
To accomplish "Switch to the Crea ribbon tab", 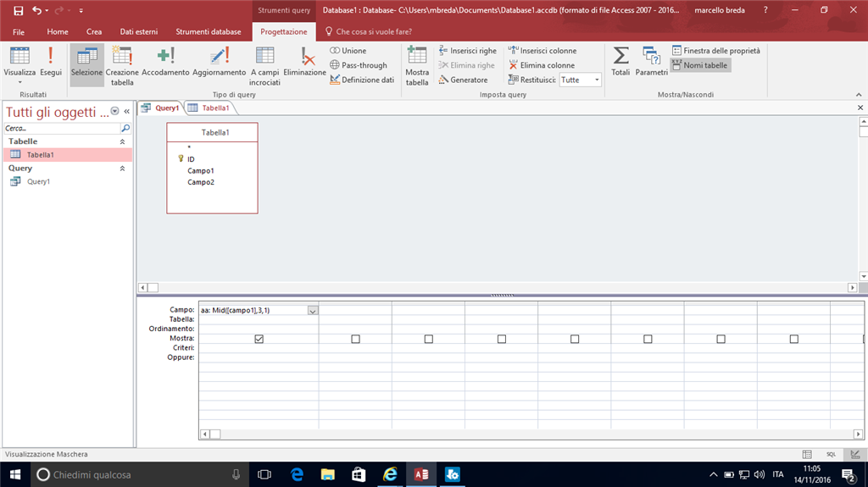I will point(94,31).
